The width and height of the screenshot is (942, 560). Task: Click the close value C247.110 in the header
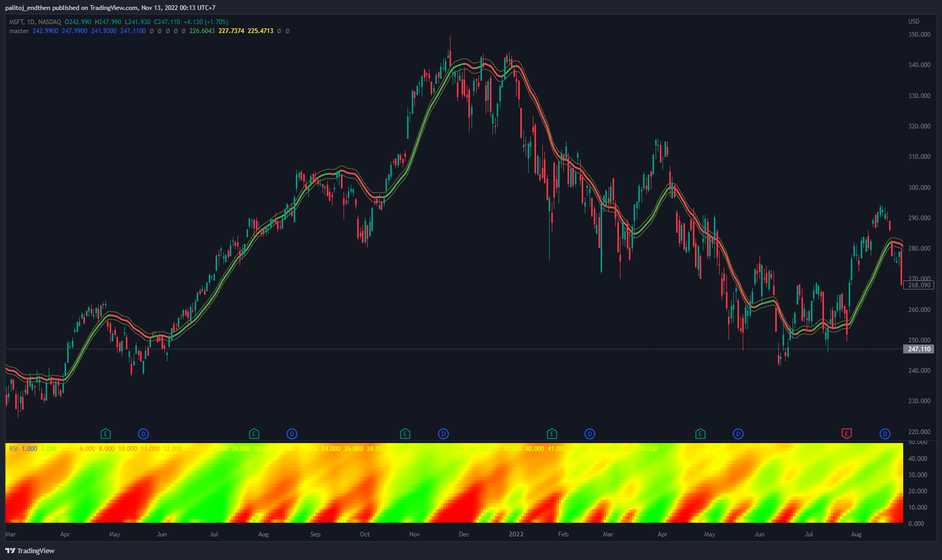(x=167, y=22)
